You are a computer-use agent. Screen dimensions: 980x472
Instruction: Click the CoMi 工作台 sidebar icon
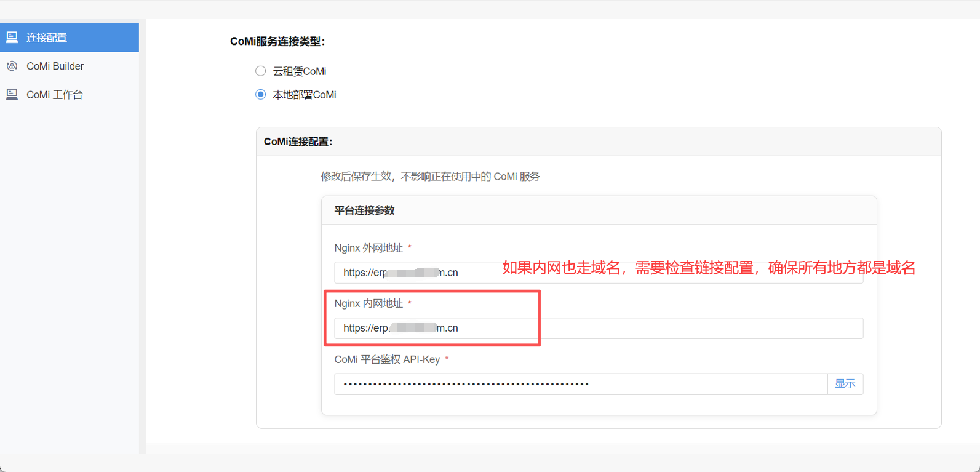pos(12,94)
